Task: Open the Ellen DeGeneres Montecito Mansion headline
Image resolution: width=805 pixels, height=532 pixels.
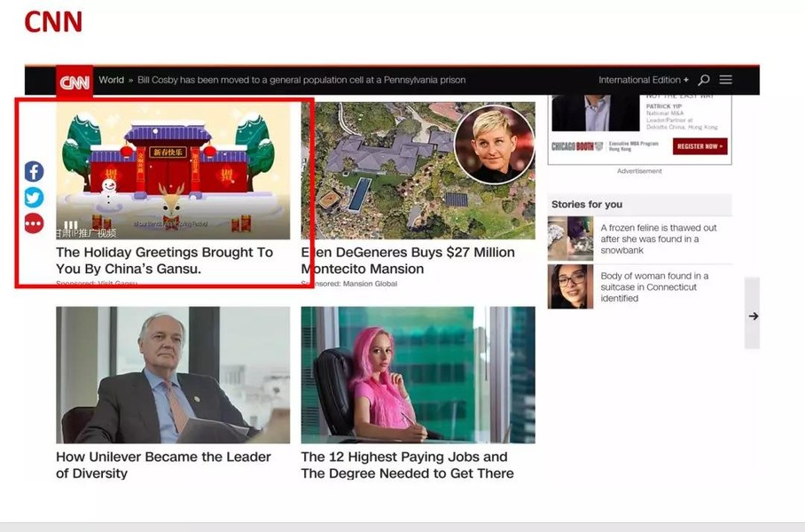Action: (x=408, y=261)
